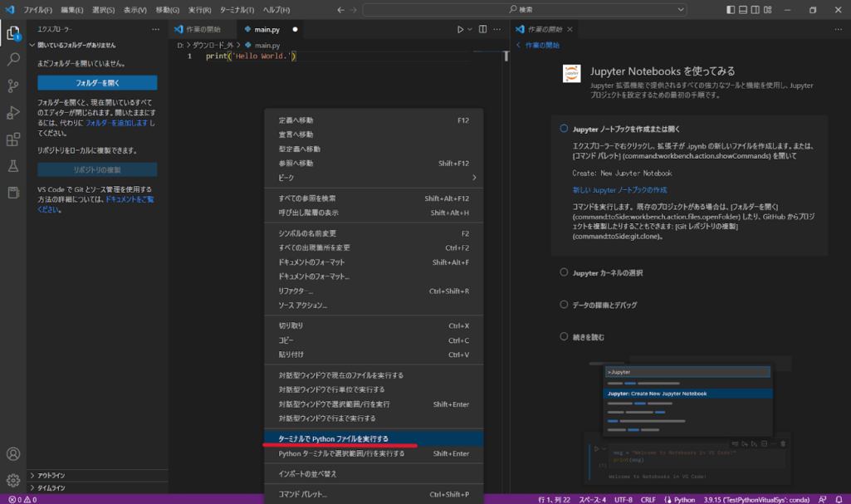This screenshot has width=851, height=504.
Task: Select the Jupyter ノートブックを作成または開く step radio
Action: (564, 129)
